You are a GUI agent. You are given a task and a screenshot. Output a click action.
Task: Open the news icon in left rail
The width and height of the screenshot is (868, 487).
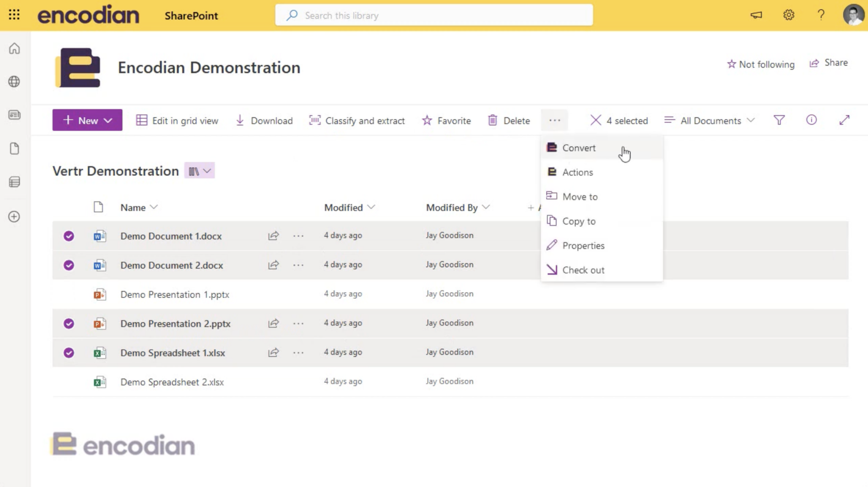coord(14,115)
